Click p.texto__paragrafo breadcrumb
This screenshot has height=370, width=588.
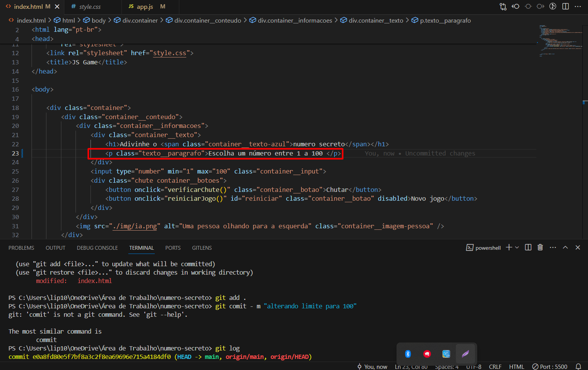pos(441,20)
